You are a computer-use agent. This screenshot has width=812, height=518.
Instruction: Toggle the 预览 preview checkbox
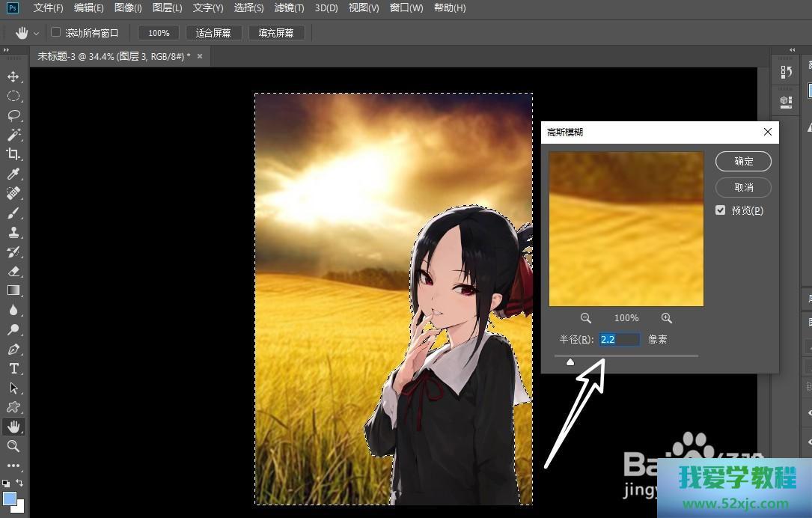pos(720,210)
